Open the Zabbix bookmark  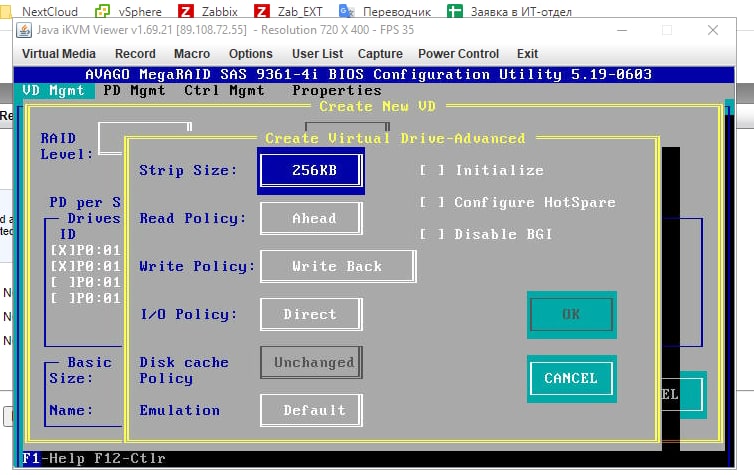[x=208, y=11]
